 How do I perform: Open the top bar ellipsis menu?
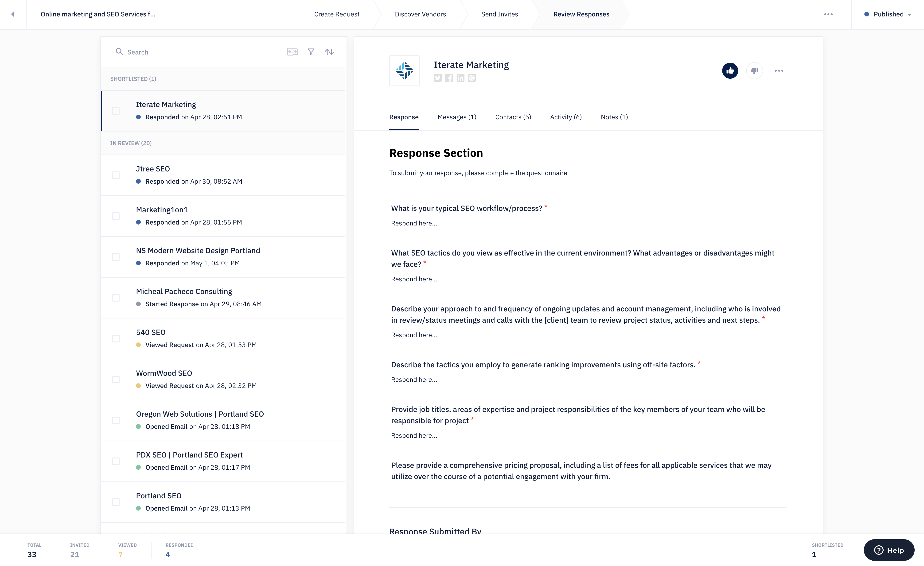[x=828, y=14]
